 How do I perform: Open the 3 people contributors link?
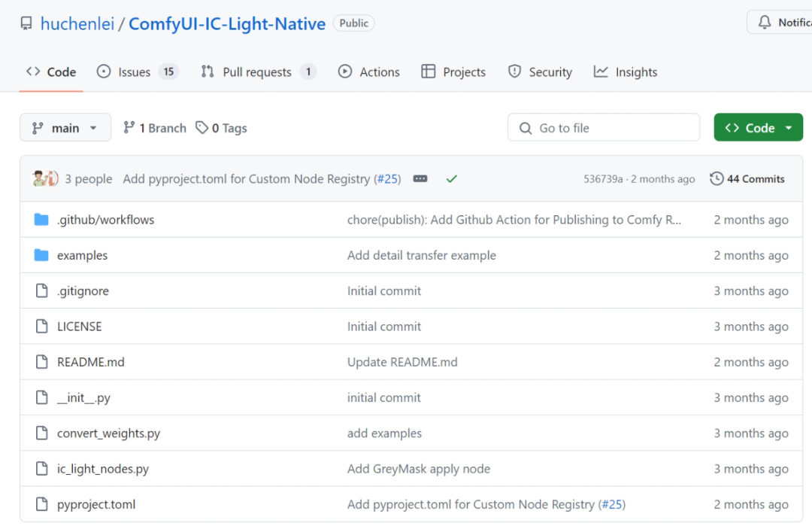(89, 179)
